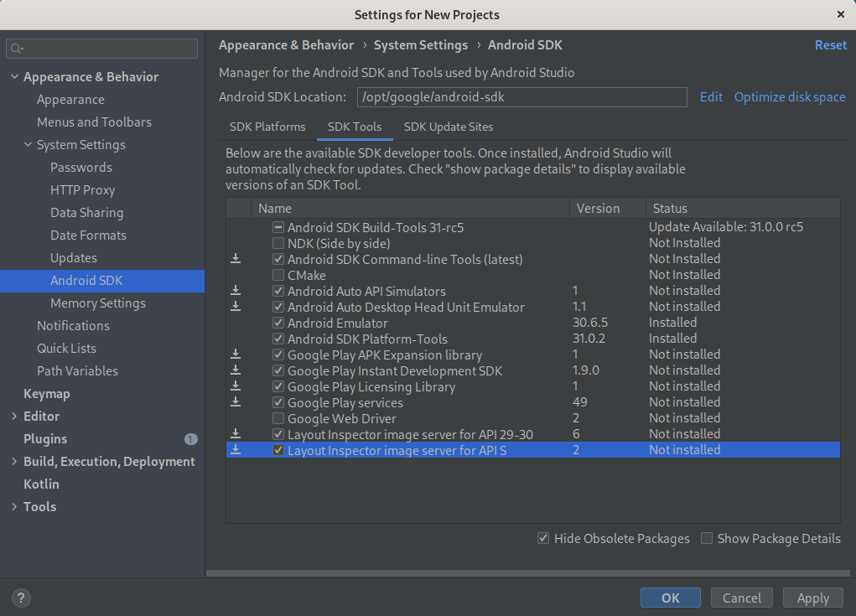The height and width of the screenshot is (616, 856).
Task: Focus the settings search field
Action: coord(102,49)
